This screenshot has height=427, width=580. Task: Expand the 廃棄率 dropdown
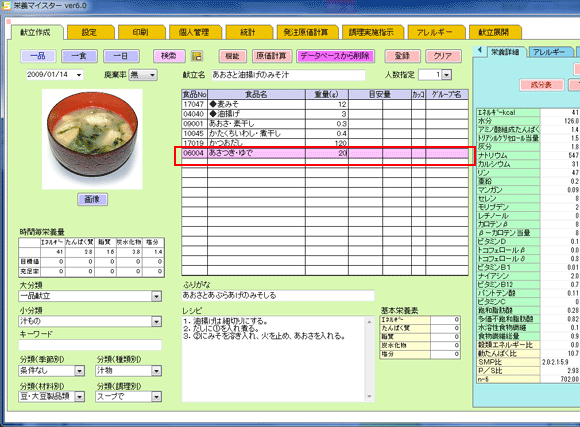152,75
